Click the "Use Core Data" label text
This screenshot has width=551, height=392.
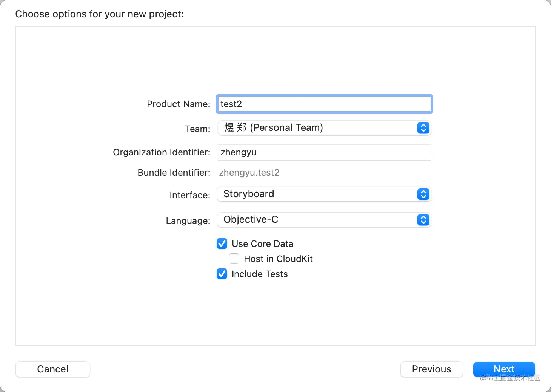(x=262, y=244)
